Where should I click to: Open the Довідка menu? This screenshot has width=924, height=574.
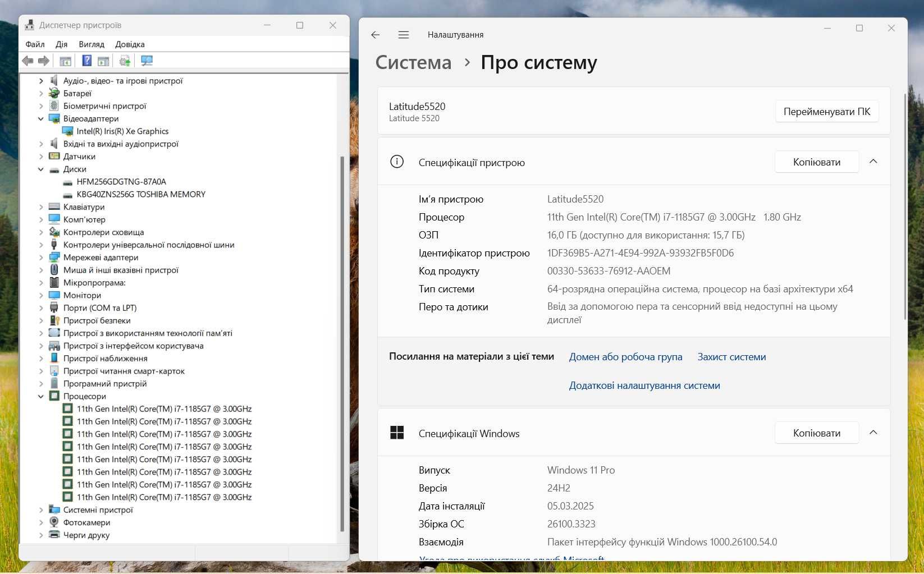pyautogui.click(x=130, y=44)
